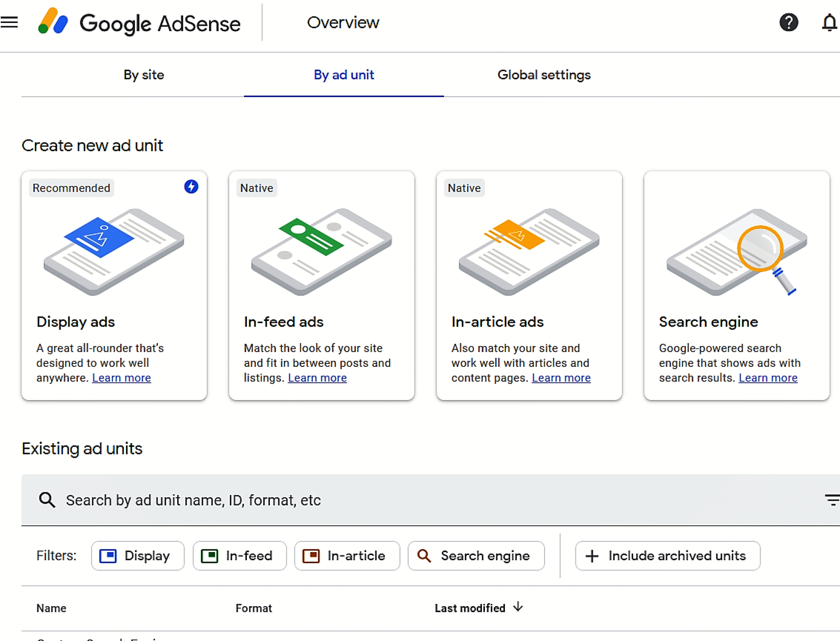The height and width of the screenshot is (641, 840).
Task: Toggle the Search engine filter chip
Action: point(476,556)
